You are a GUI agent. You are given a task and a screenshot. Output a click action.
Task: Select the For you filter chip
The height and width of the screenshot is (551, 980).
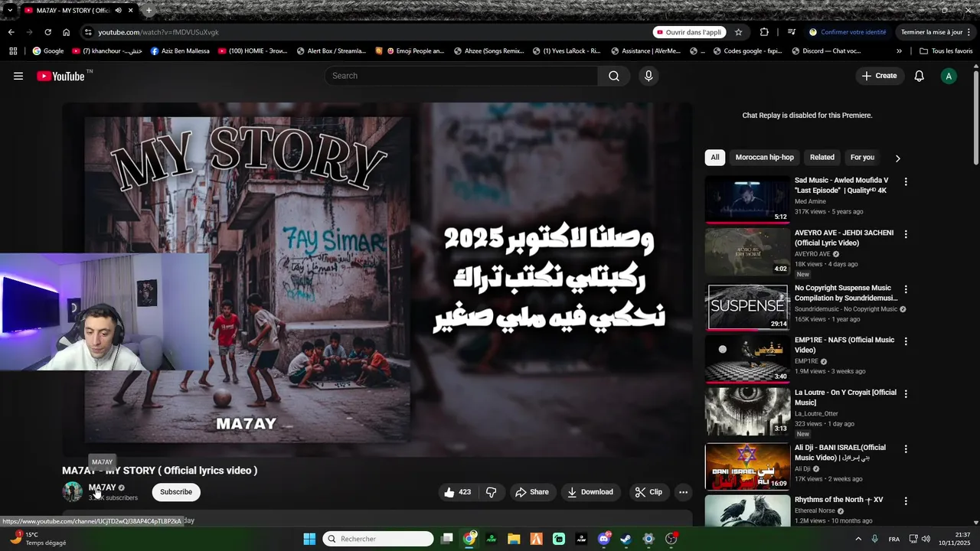(x=862, y=158)
